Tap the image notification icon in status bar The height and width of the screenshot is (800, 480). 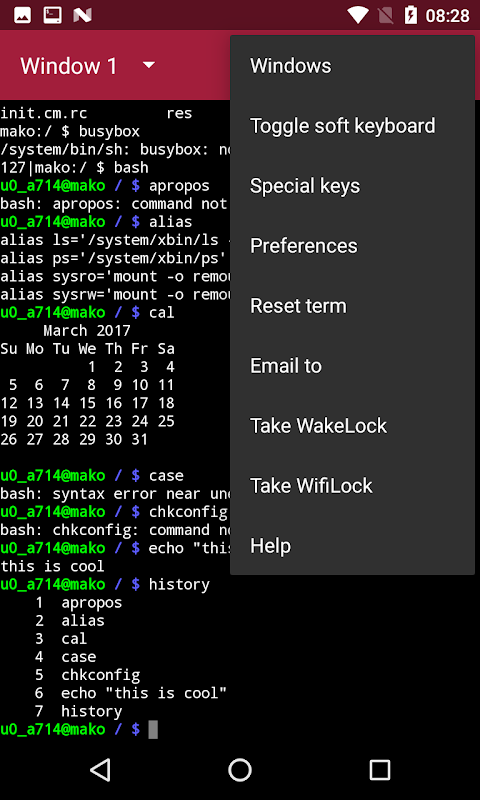pyautogui.click(x=22, y=15)
